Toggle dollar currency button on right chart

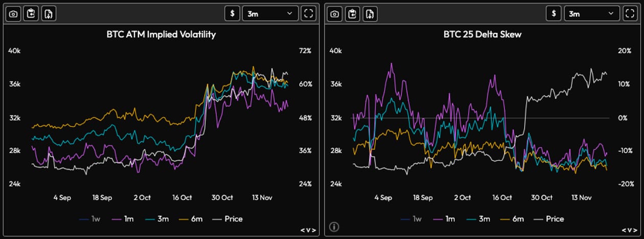pos(553,13)
